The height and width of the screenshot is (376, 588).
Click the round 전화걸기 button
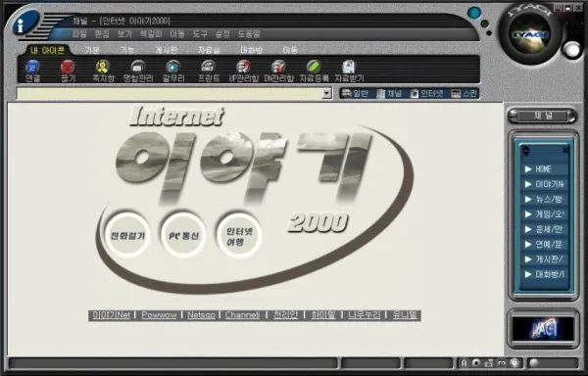click(x=127, y=235)
